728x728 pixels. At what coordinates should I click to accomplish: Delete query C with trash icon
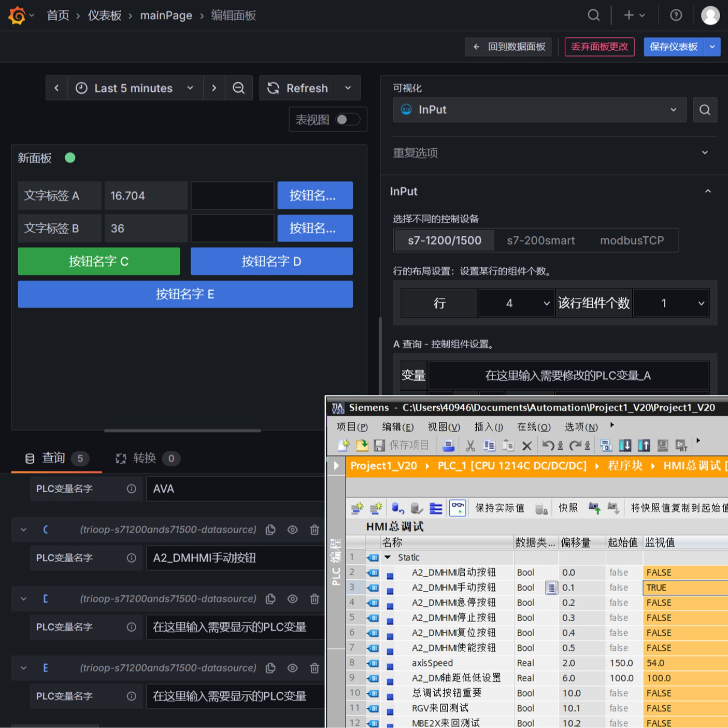tap(315, 530)
